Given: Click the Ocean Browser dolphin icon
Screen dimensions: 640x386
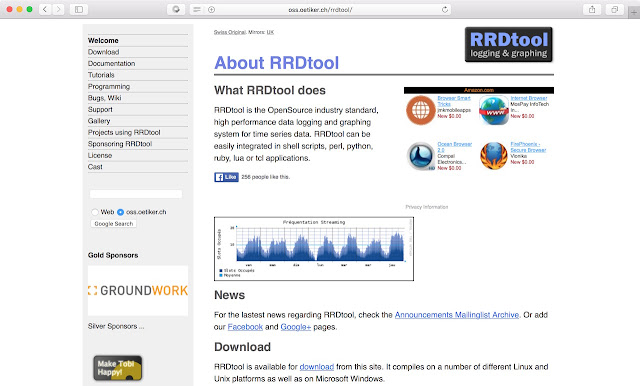Looking at the screenshot, I should point(421,156).
